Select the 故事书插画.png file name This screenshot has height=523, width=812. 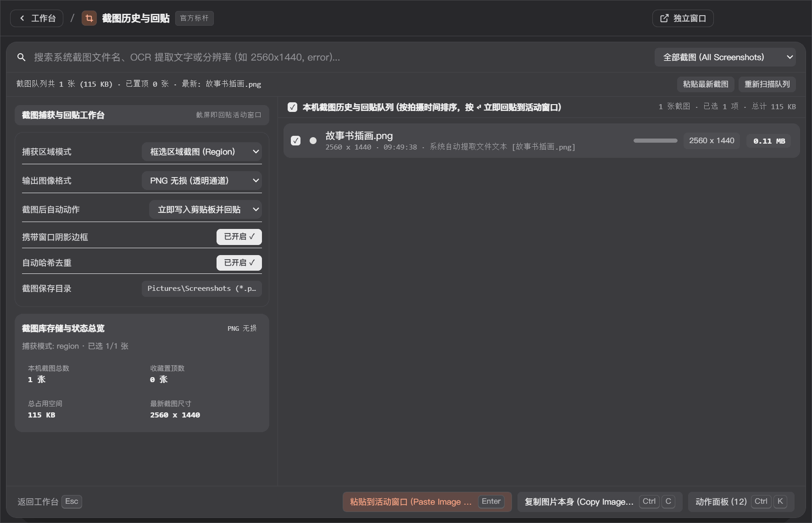(x=359, y=136)
